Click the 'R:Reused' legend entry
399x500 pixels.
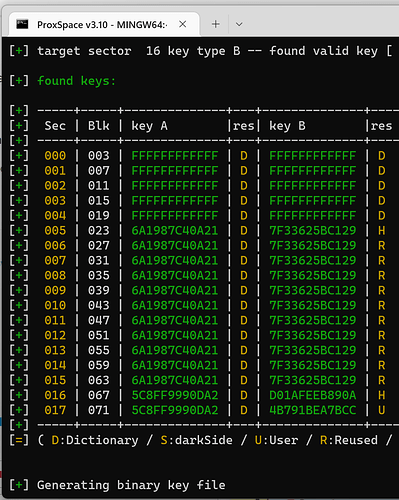[349, 440]
